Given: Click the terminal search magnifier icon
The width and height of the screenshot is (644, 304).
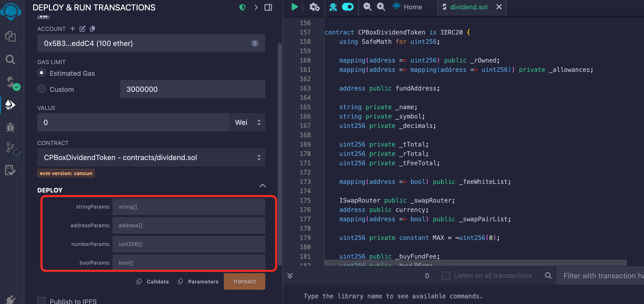Looking at the screenshot, I should click(x=548, y=275).
